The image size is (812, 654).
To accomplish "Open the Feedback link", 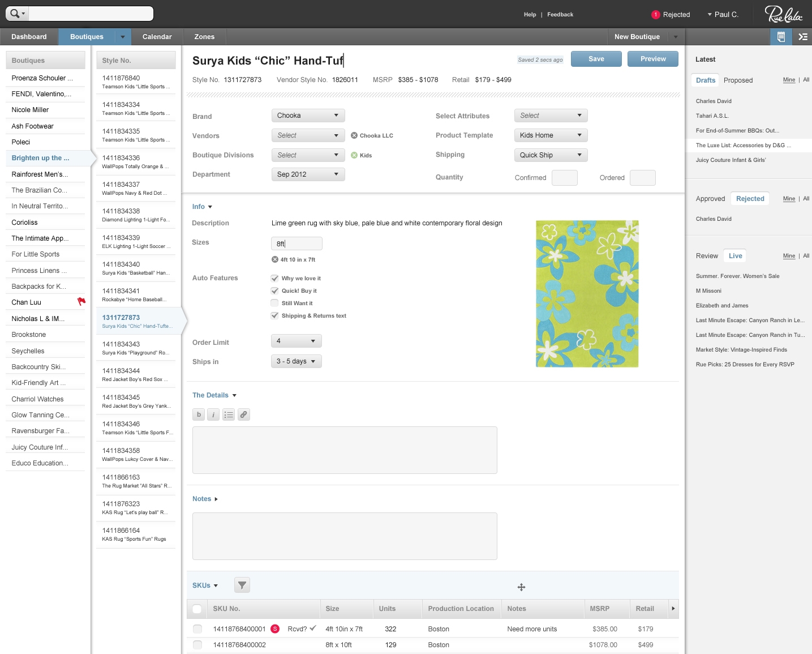I will 560,15.
